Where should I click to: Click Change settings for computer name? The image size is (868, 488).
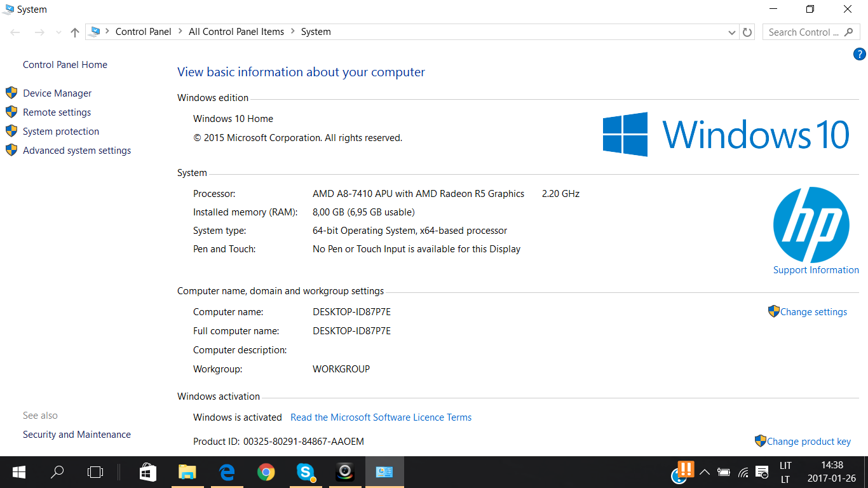[813, 312]
